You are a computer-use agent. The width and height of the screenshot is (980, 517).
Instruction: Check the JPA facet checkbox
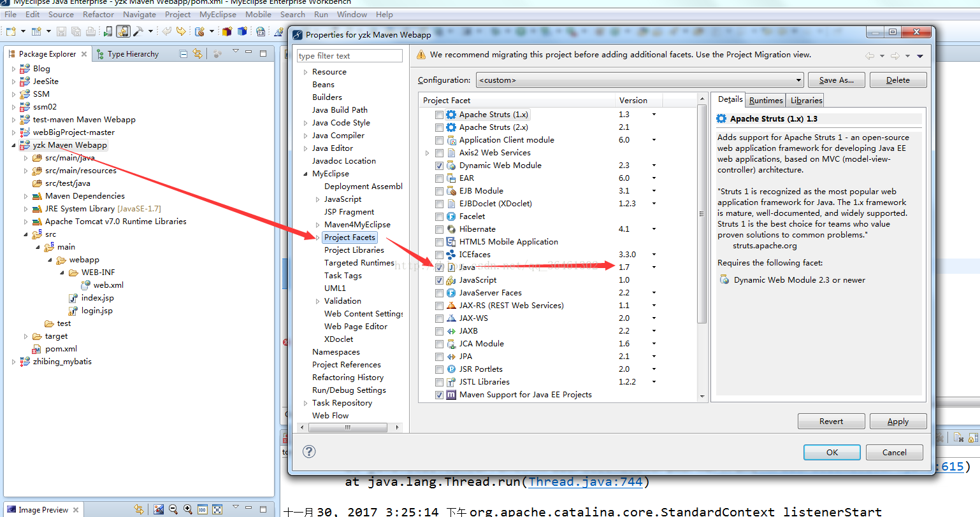click(x=439, y=357)
